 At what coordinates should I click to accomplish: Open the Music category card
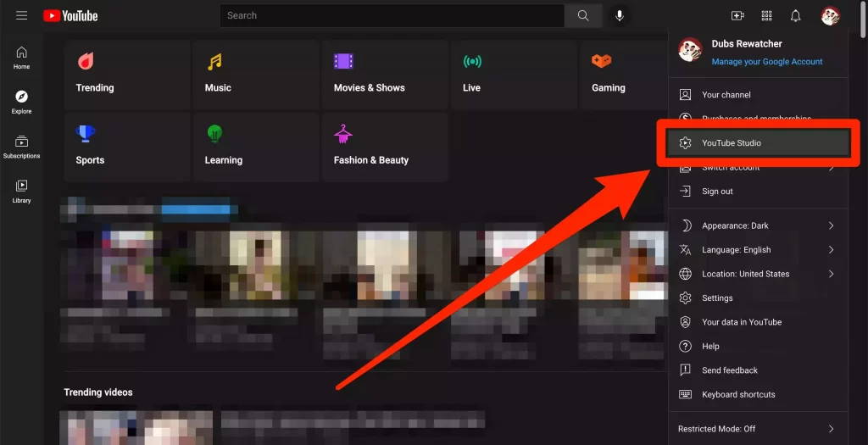(x=256, y=75)
